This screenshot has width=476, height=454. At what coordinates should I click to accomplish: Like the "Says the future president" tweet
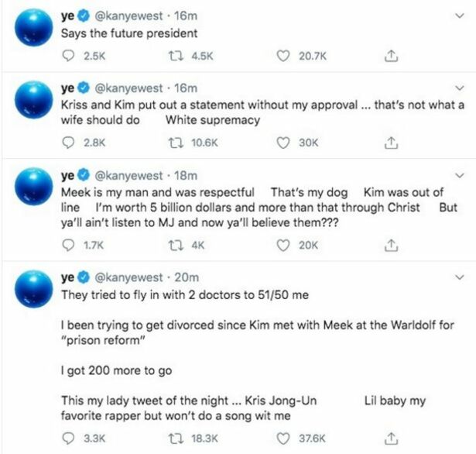tap(283, 56)
